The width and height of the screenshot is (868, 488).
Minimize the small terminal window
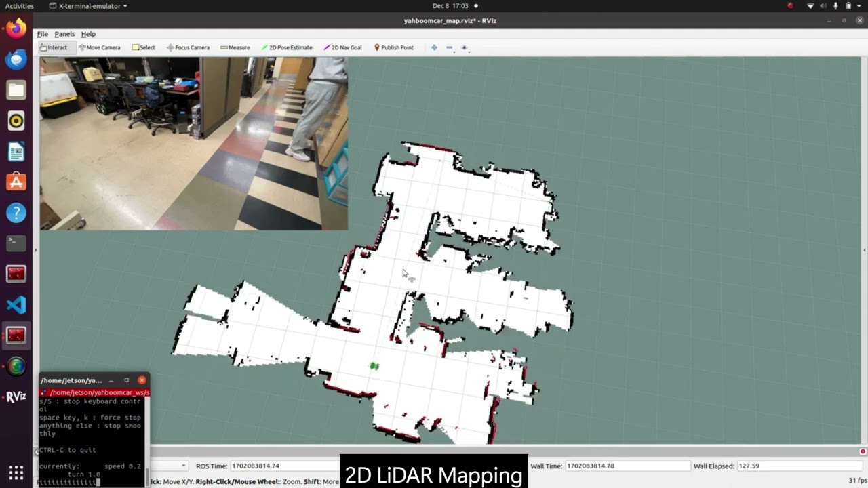coord(111,380)
